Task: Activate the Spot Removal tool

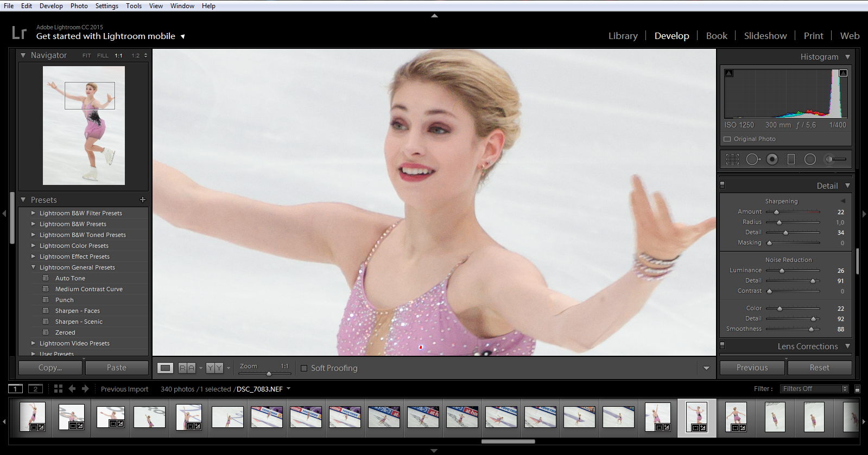Action: (752, 159)
